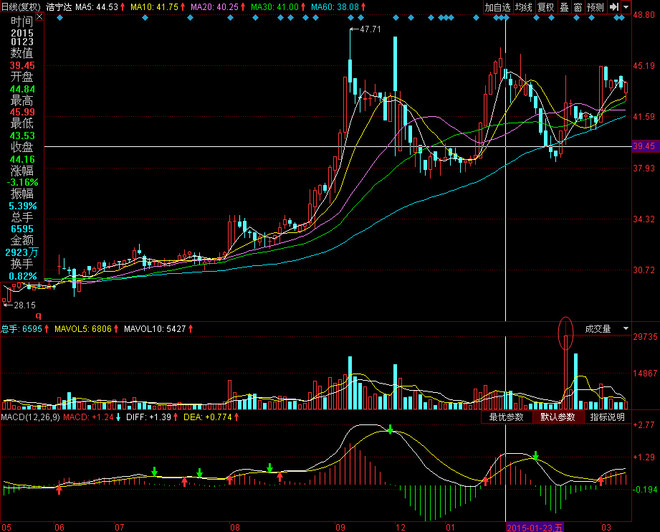Select the 最优参数 tab
The height and width of the screenshot is (532, 660).
[x=506, y=417]
